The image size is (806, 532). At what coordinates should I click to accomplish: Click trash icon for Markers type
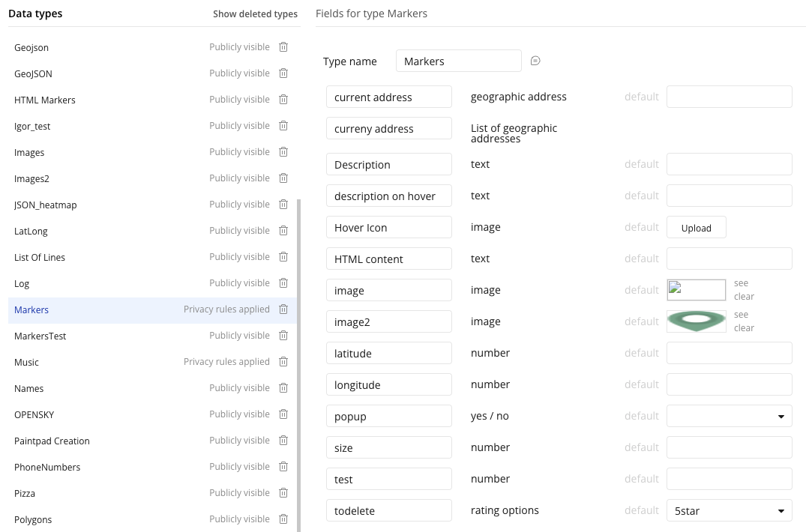point(283,309)
